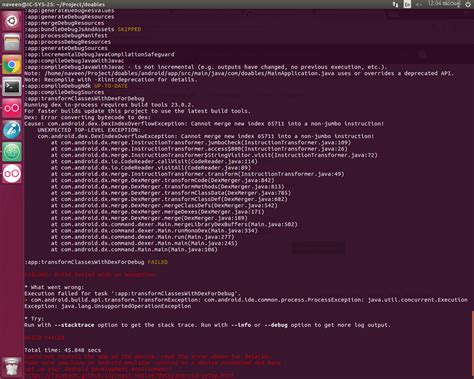Click the 'UNEXPECTED TOP-LEVEL EXCEPTION:' line
The image size is (474, 379).
click(89, 130)
